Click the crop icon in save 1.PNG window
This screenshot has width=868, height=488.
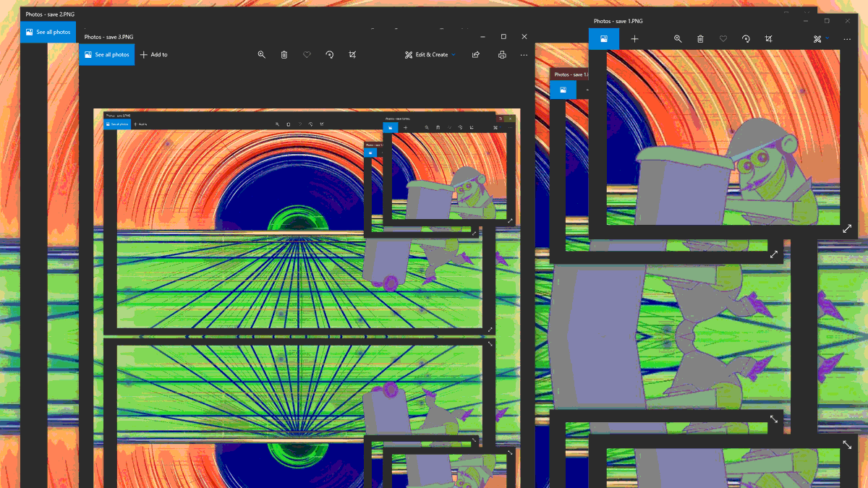[x=768, y=39]
